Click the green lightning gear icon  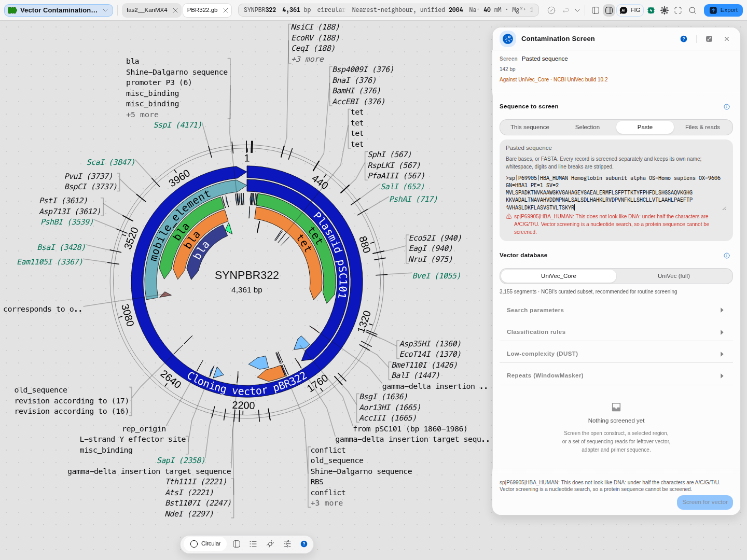pos(651,10)
